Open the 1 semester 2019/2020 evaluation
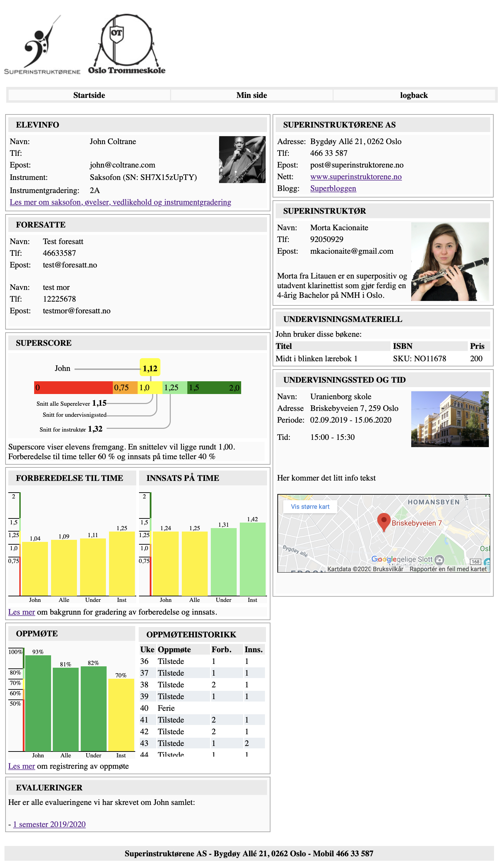 click(x=49, y=824)
